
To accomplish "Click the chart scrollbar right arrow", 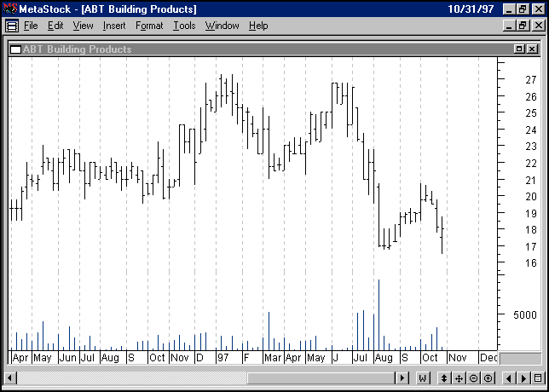I will pyautogui.click(x=402, y=378).
